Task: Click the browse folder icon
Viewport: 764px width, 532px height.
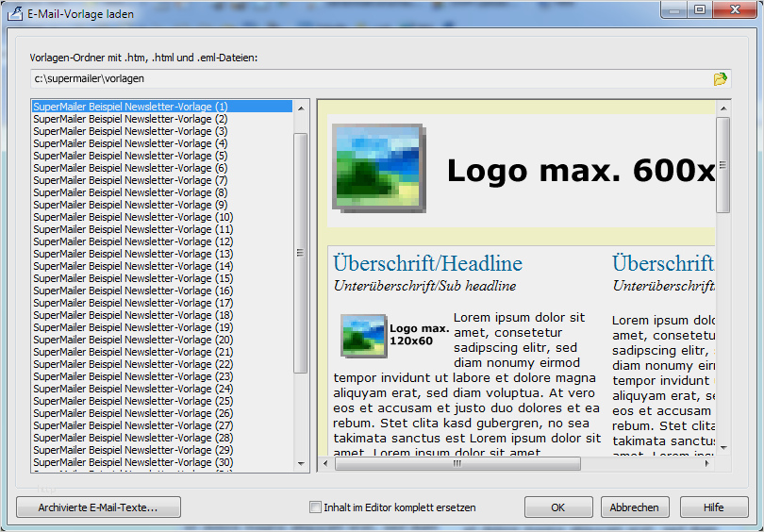Action: [721, 79]
